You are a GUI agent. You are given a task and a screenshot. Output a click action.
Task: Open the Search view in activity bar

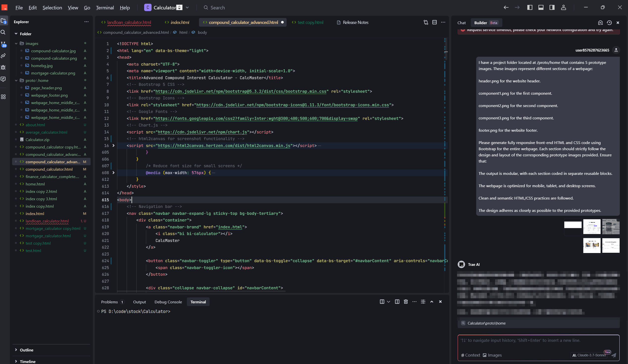(x=3, y=32)
